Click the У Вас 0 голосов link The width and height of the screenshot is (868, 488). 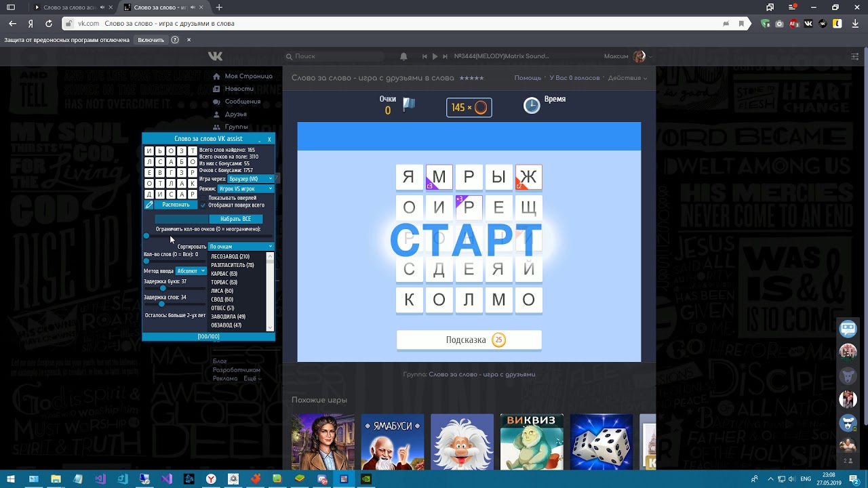(x=574, y=78)
